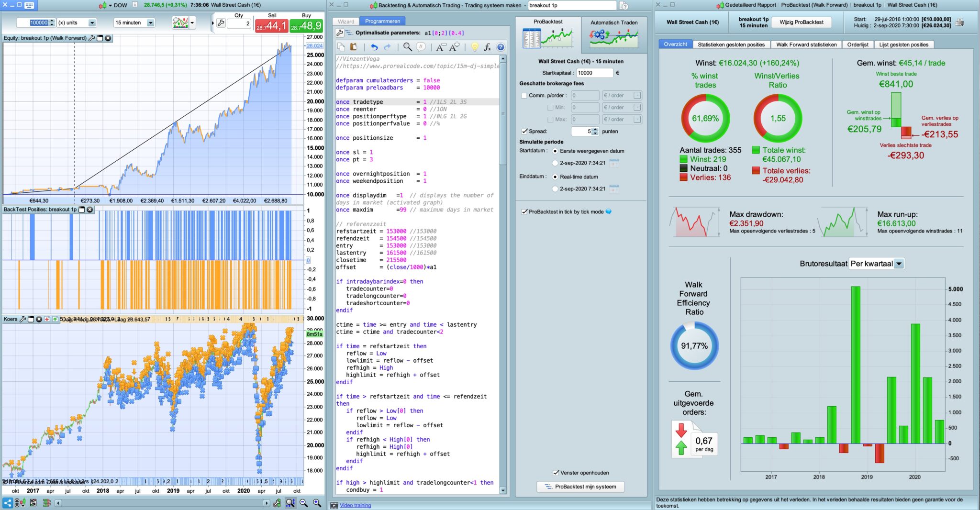Switch to the Wizard tab

[346, 22]
